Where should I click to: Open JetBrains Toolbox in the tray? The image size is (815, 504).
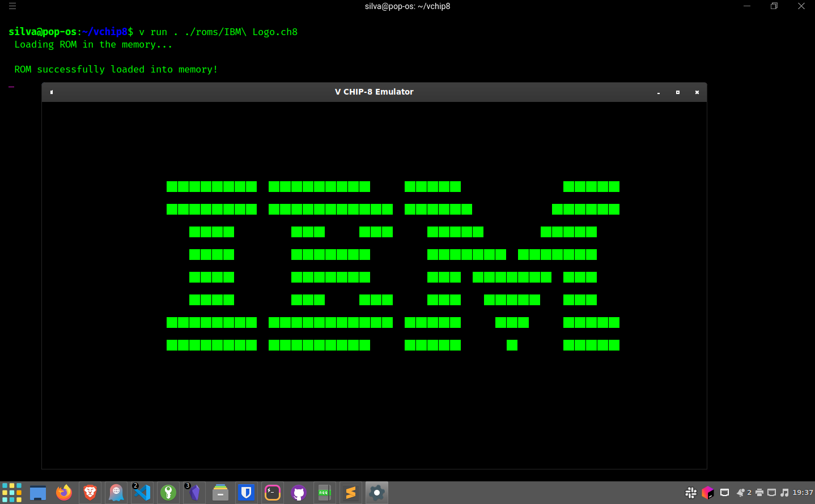pos(708,493)
